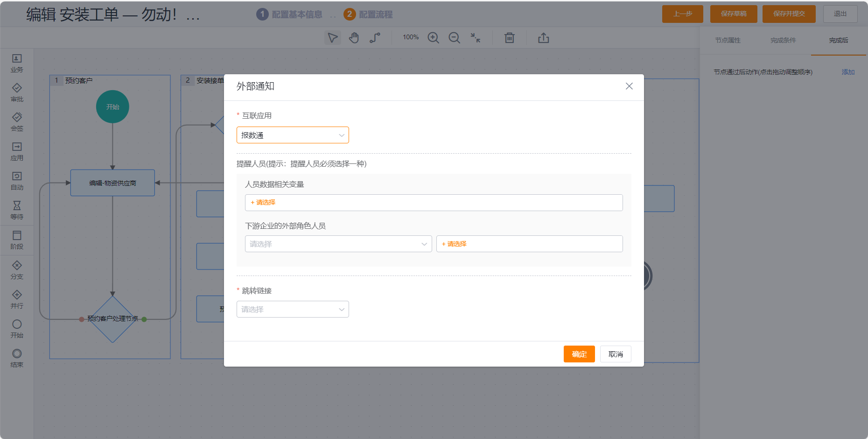
Task: Select the pointer selection tool
Action: point(333,38)
